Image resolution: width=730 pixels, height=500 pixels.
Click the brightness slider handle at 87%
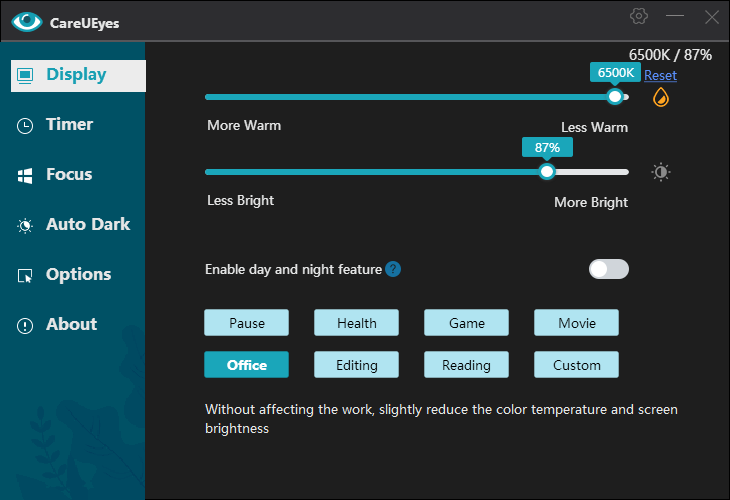[547, 172]
